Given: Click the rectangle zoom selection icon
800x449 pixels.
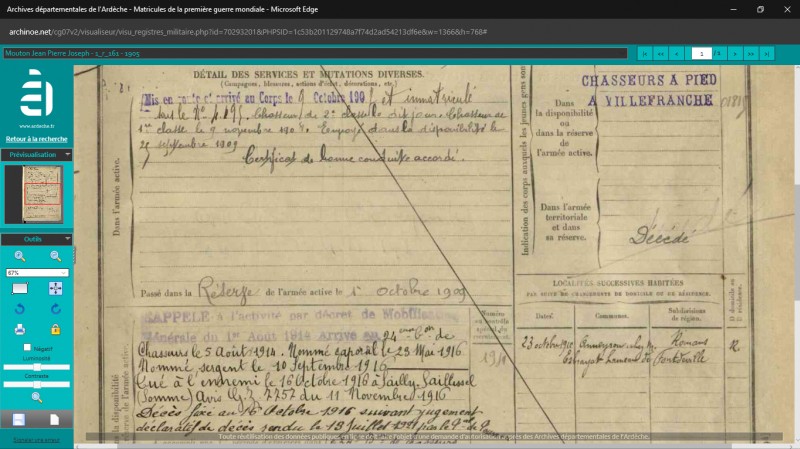Looking at the screenshot, I should [x=20, y=288].
